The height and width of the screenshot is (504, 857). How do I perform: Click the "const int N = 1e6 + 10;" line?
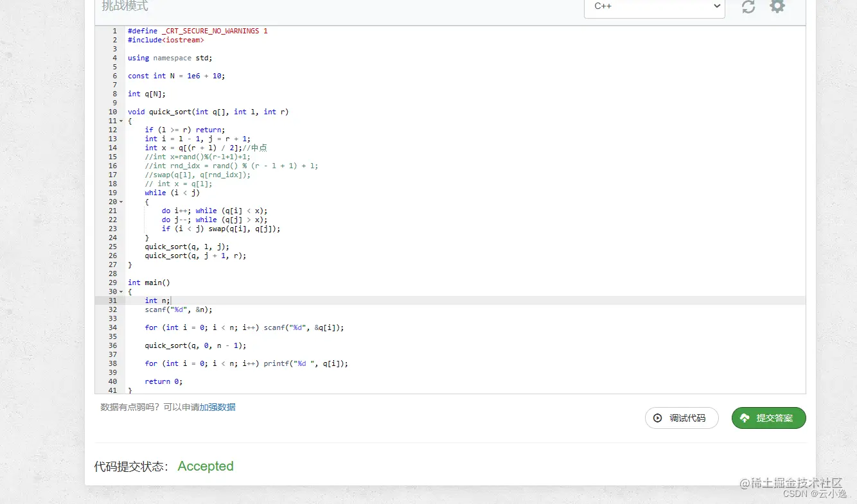click(176, 76)
